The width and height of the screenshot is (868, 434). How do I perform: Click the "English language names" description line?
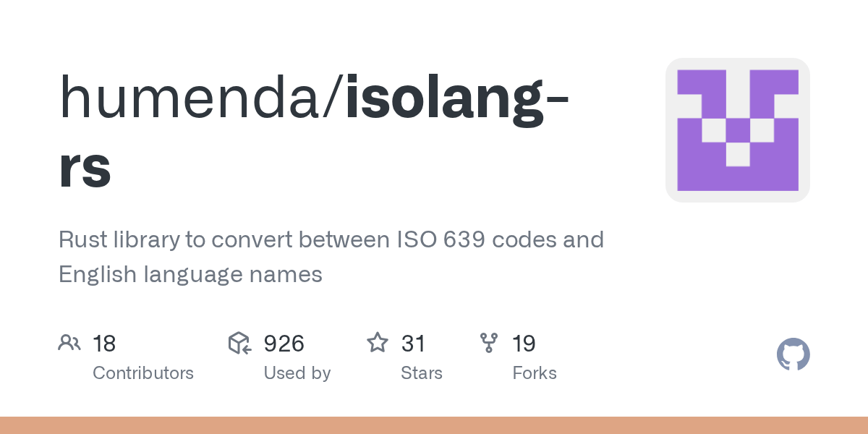click(x=190, y=275)
